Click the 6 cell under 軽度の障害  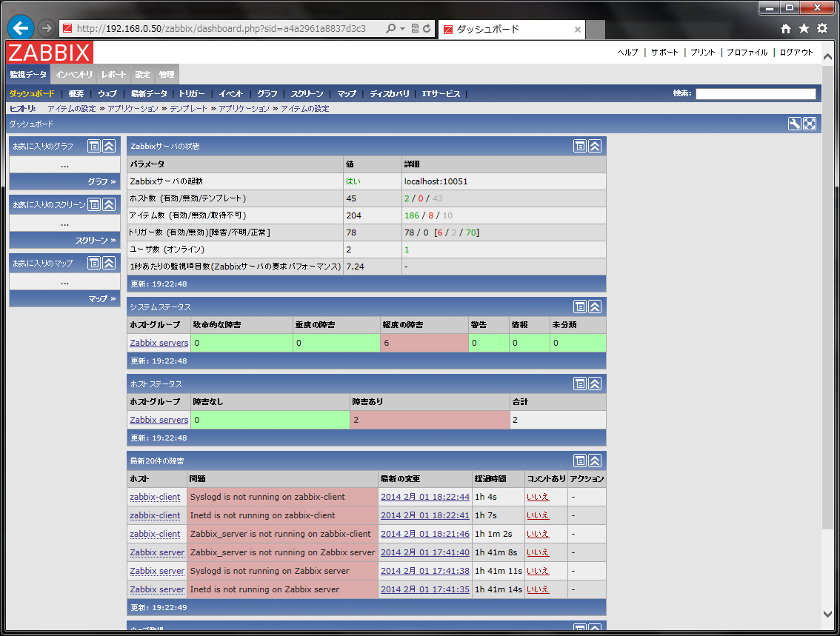click(424, 343)
